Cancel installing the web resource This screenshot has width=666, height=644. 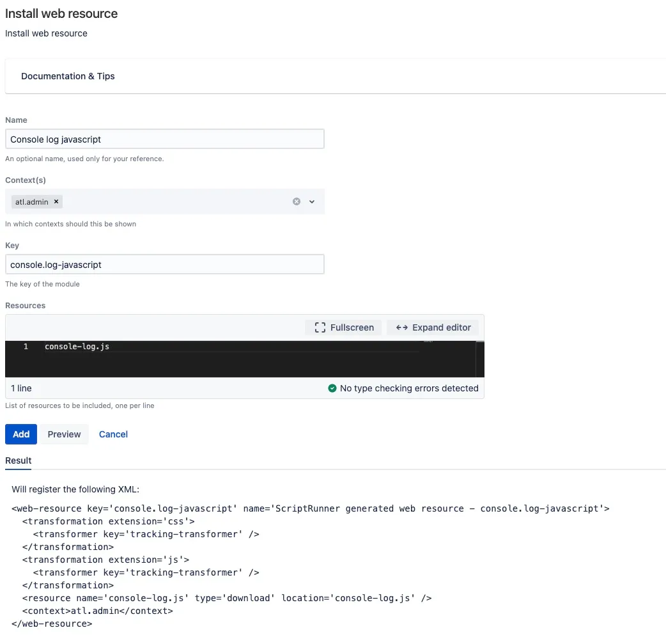tap(113, 434)
